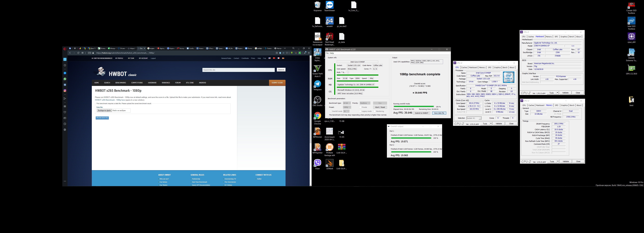Open the GPU-Z.2.30.0 desktop icon
Image resolution: width=644 pixels, height=233 pixels.
click(632, 70)
